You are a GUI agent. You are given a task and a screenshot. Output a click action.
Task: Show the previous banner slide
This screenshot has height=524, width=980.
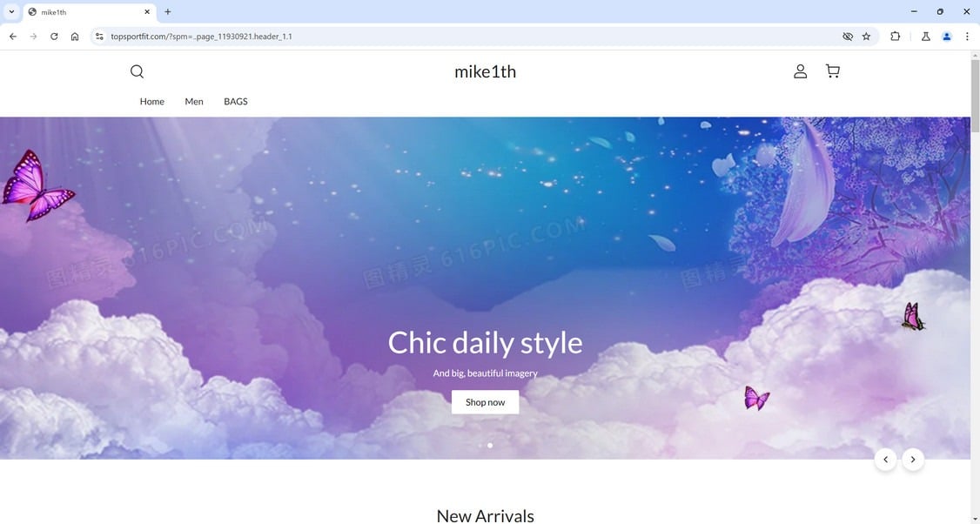886,460
